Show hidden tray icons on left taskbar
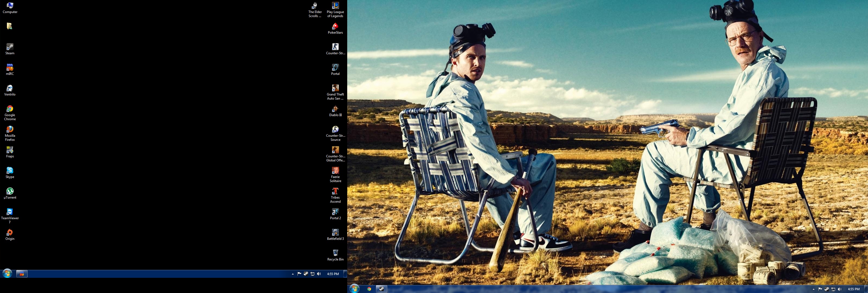868x293 pixels. pyautogui.click(x=292, y=274)
